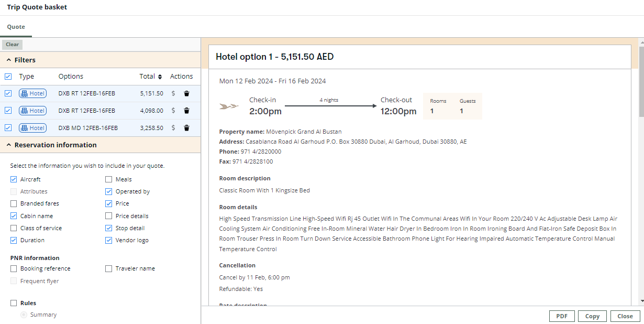Enable Class of service checkbox

[14, 228]
